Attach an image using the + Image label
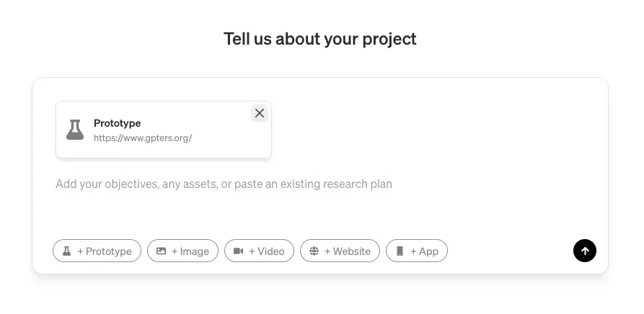 [190, 251]
